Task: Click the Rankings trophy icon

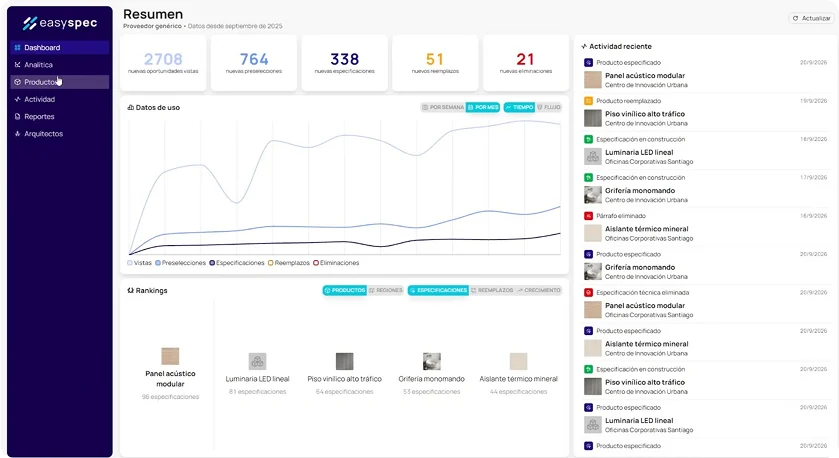Action: click(x=130, y=291)
